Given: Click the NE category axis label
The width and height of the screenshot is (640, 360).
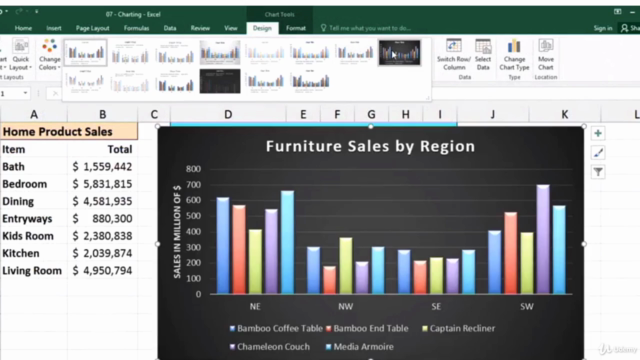Looking at the screenshot, I should [255, 307].
